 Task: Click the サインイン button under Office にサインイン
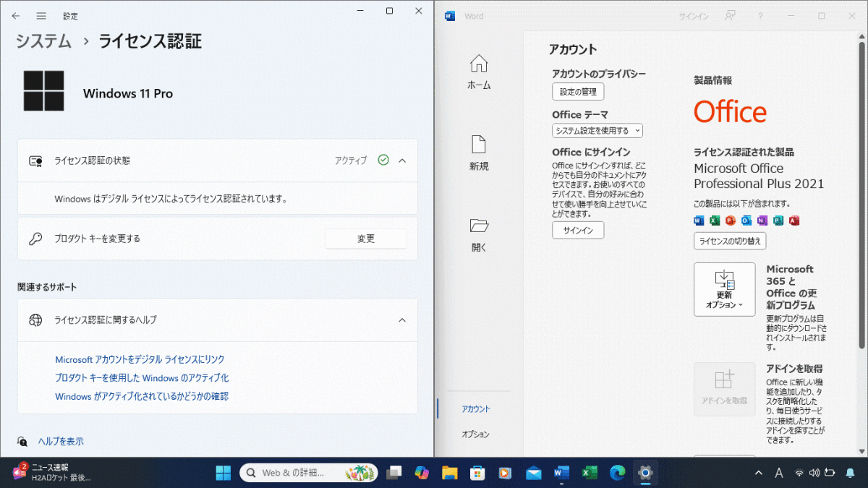pos(578,230)
